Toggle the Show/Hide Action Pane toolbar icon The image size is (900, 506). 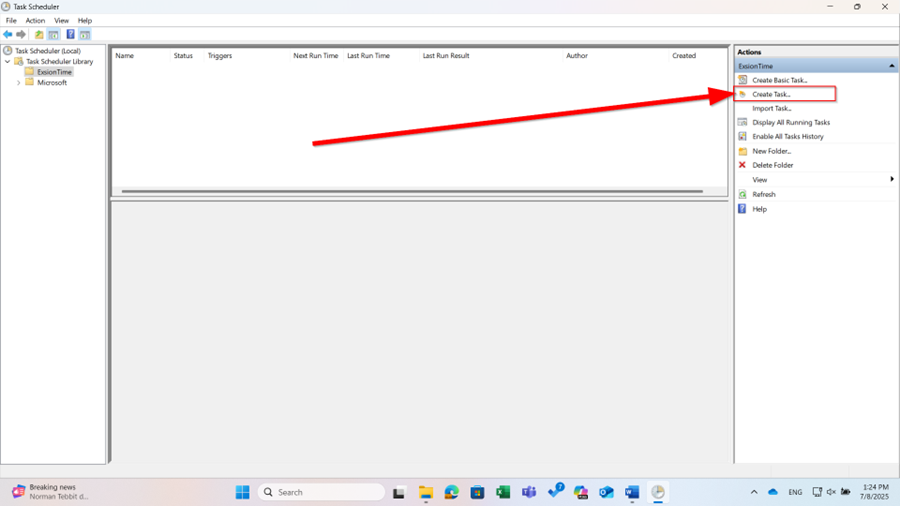(85, 34)
